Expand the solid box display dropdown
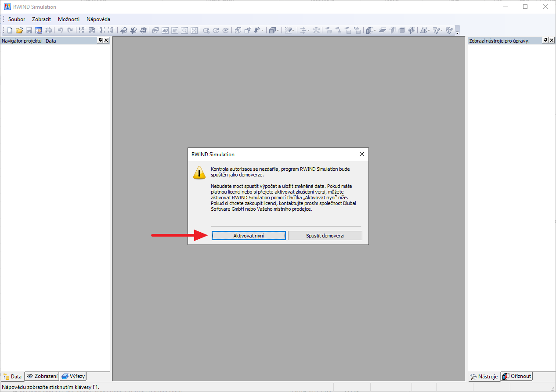This screenshot has height=392, width=556. click(x=278, y=30)
